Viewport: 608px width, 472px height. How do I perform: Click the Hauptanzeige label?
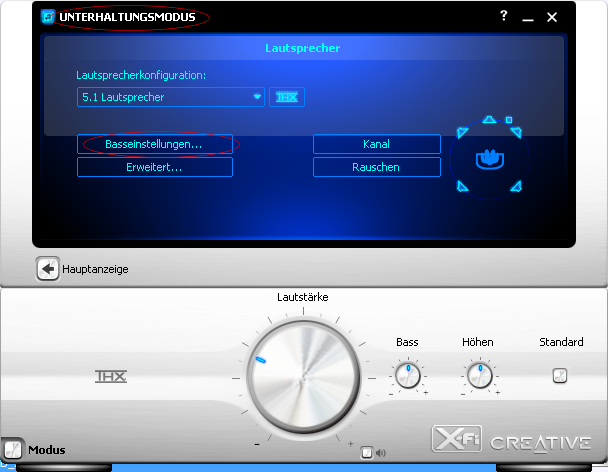point(95,269)
